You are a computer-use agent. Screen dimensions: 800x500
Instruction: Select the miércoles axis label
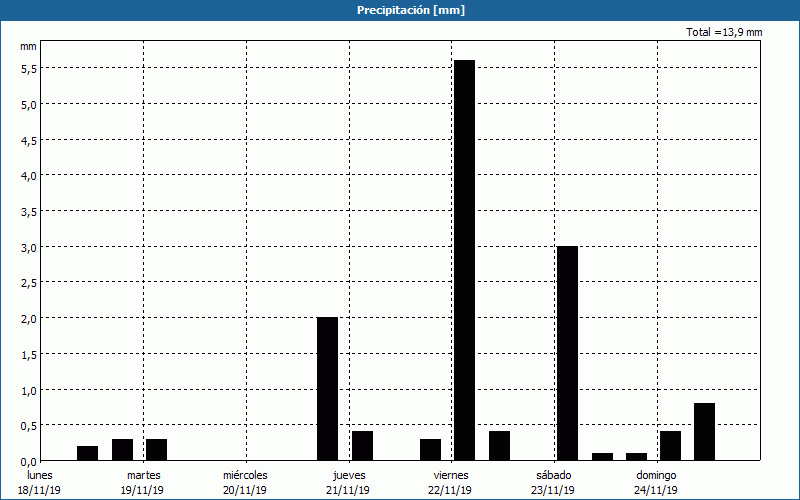point(245,475)
